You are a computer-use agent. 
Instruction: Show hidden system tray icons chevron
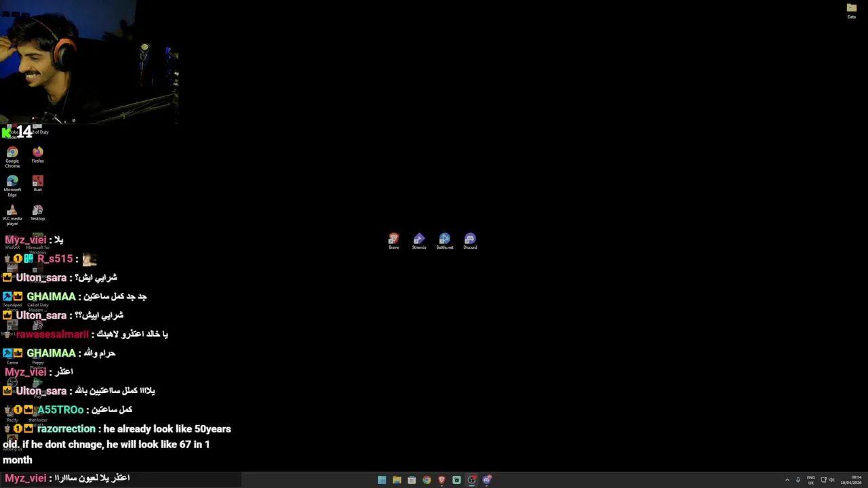click(787, 480)
